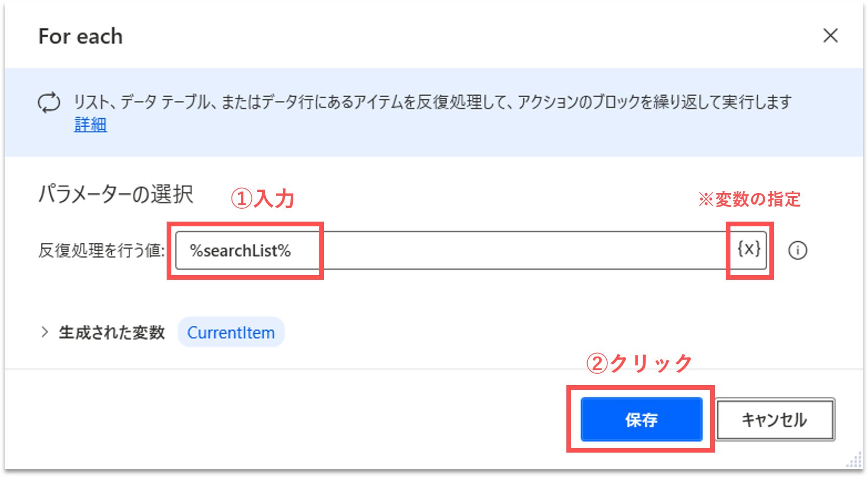Image resolution: width=868 pixels, height=477 pixels.
Task: Click the 生成された変数 label
Action: tap(112, 332)
